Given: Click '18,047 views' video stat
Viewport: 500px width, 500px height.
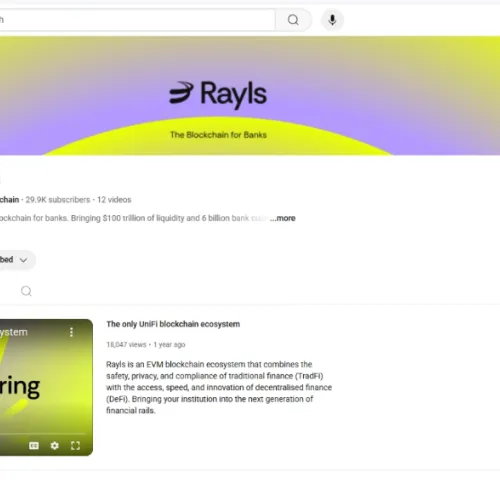Looking at the screenshot, I should point(126,345).
